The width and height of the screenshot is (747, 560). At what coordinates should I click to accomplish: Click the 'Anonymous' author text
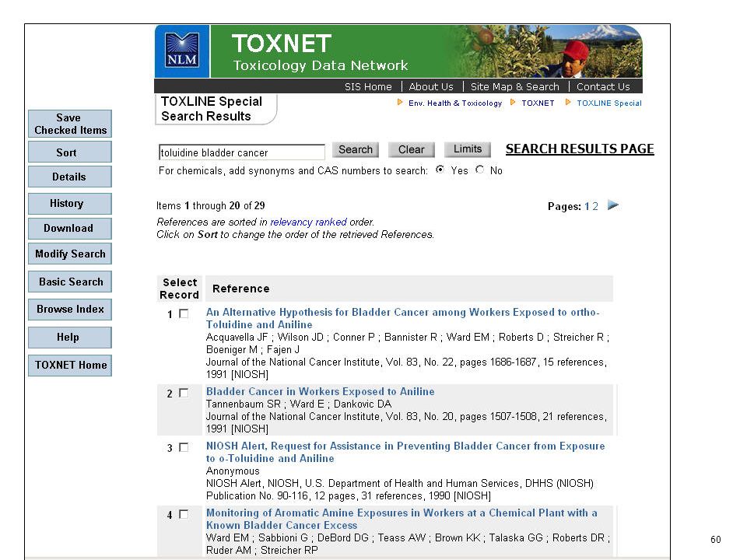(233, 471)
